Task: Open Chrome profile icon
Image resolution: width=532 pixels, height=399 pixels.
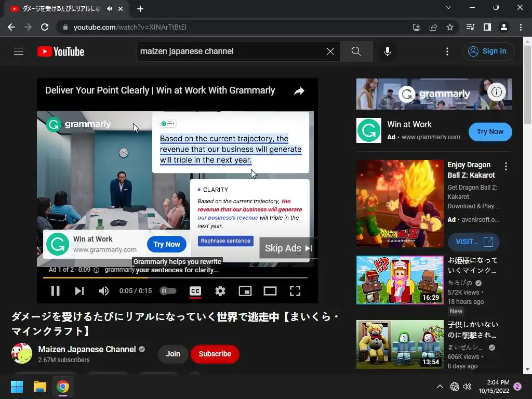Action: click(504, 27)
